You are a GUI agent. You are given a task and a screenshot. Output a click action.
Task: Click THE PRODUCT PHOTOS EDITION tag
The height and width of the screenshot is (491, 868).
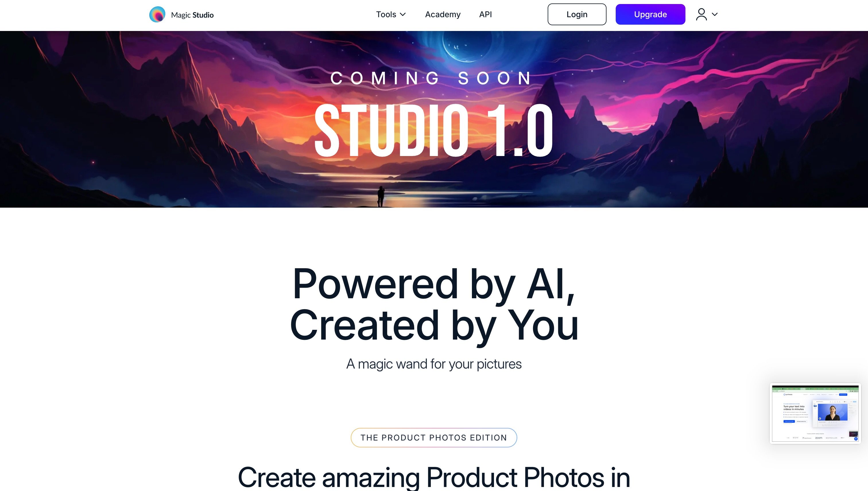point(433,437)
